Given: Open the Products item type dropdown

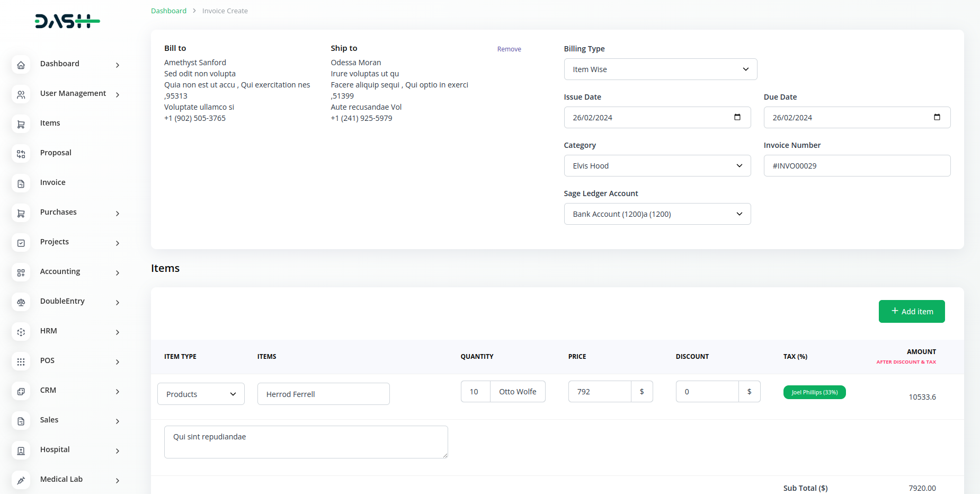Looking at the screenshot, I should (201, 394).
